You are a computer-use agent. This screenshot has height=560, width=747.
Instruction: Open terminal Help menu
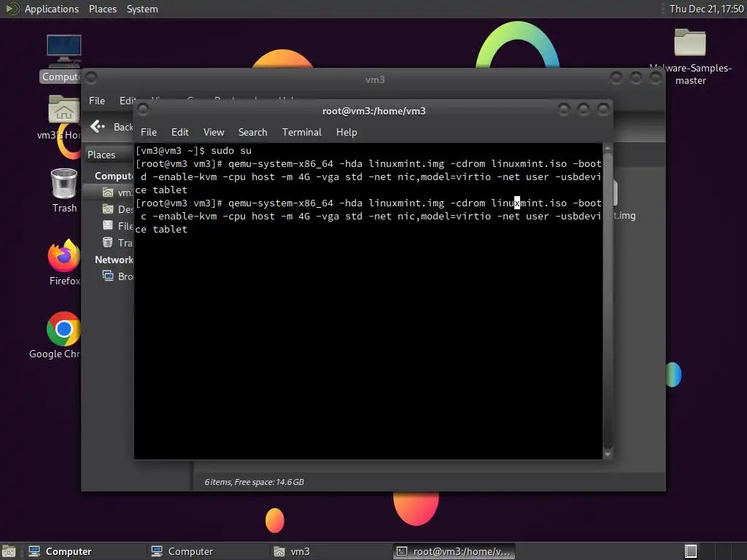347,133
